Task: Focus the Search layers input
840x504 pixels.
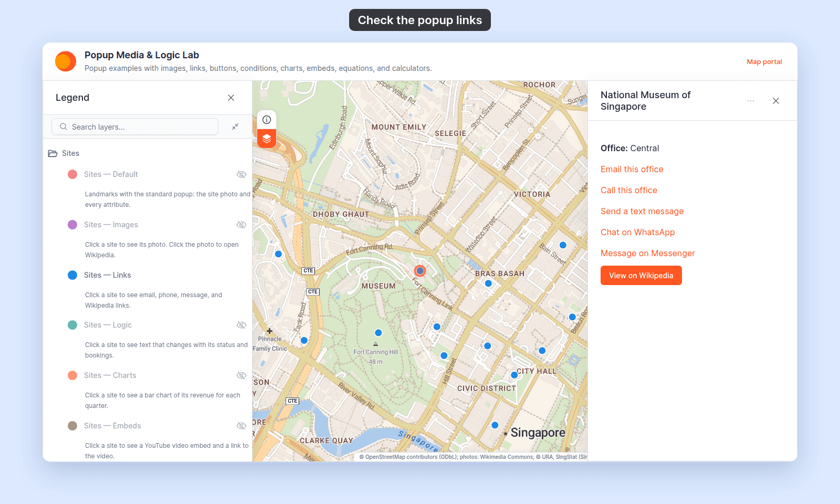Action: point(135,127)
